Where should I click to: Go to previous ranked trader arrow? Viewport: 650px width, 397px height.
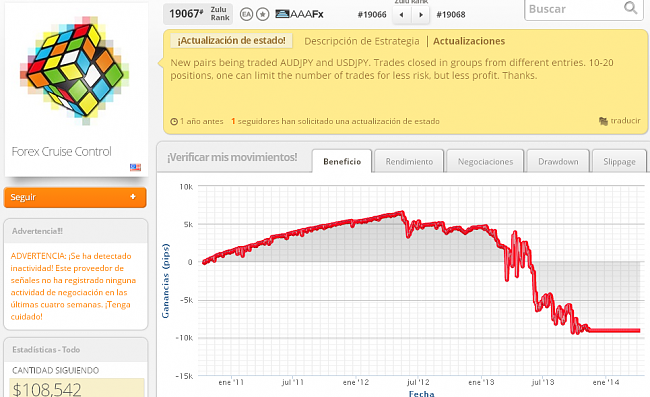401,15
